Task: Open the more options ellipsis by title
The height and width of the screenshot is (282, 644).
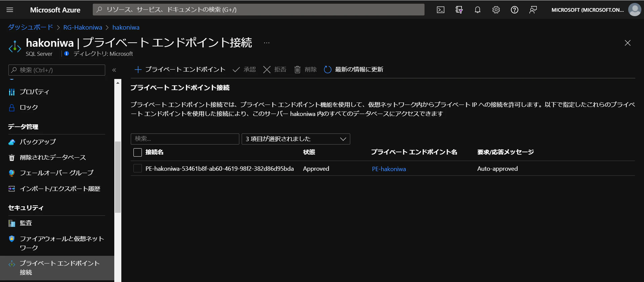Action: [267, 43]
